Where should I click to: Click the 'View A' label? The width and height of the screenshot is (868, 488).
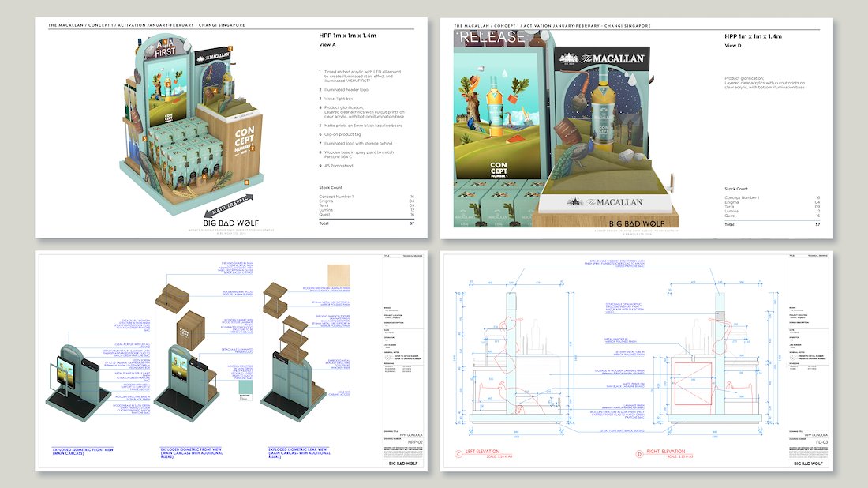point(327,45)
